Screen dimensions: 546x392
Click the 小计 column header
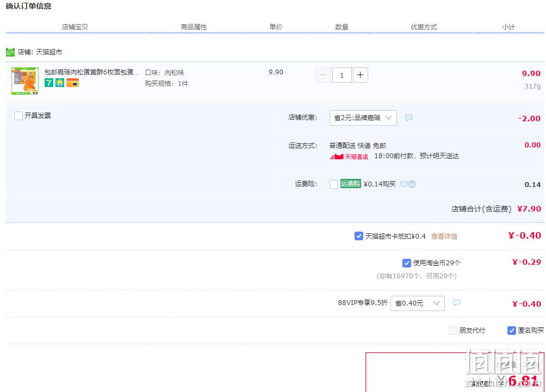tap(508, 27)
